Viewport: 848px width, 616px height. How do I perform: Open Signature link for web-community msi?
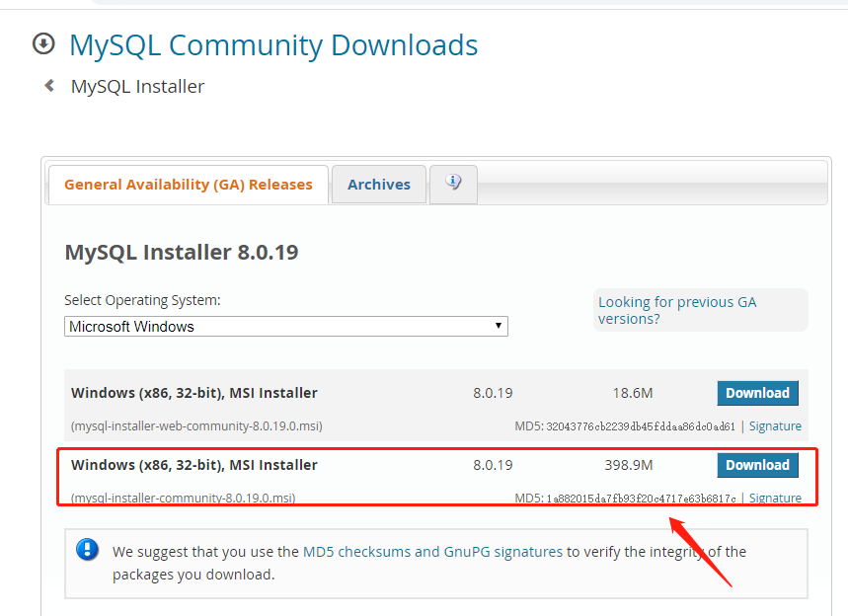tap(775, 426)
